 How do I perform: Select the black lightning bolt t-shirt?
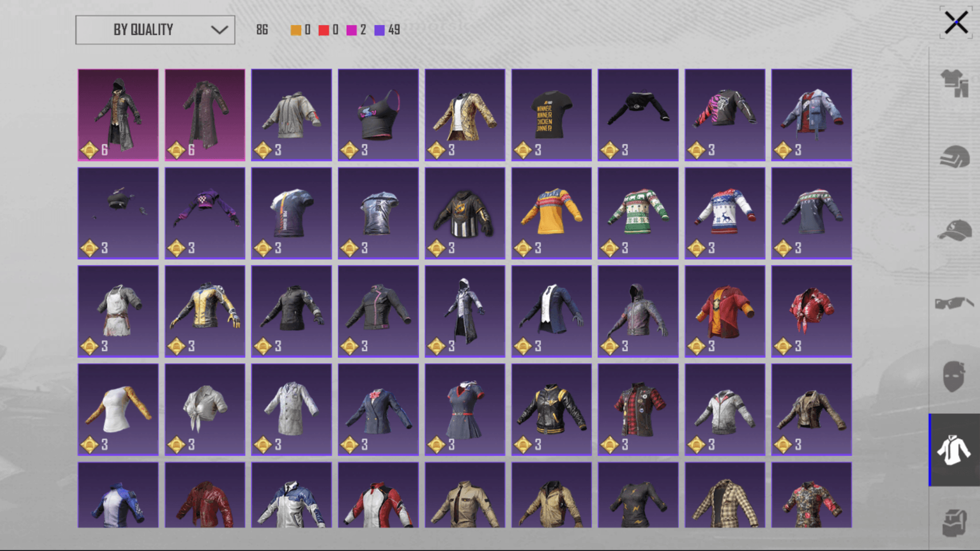pyautogui.click(x=638, y=495)
